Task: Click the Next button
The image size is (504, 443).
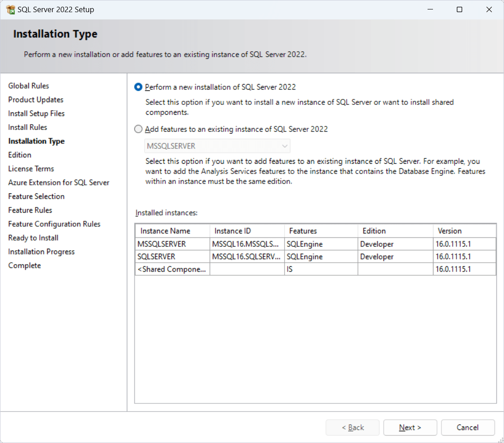Action: pos(410,428)
